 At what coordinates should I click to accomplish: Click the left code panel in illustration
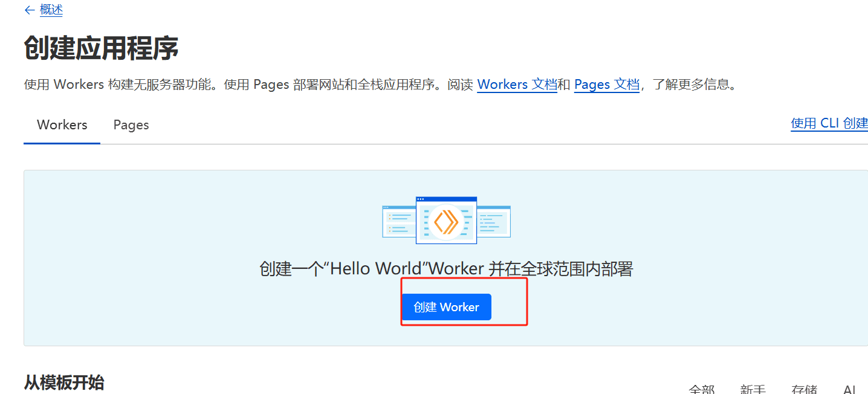click(399, 221)
